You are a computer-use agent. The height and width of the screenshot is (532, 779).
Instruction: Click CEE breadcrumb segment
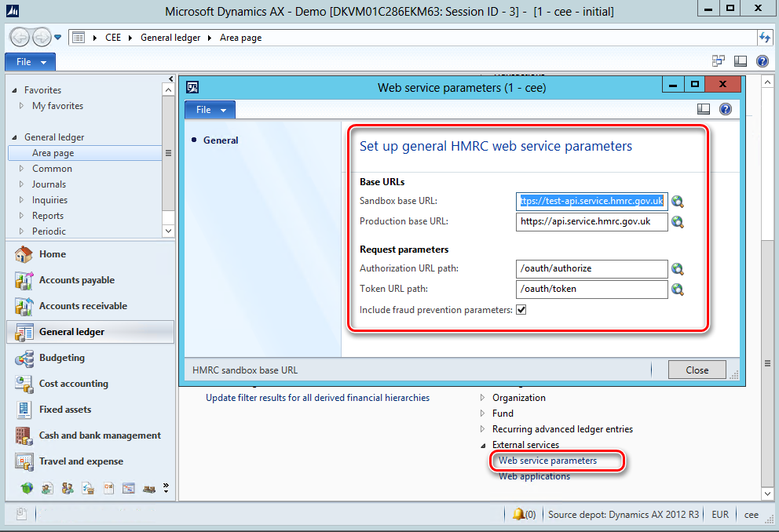[113, 38]
